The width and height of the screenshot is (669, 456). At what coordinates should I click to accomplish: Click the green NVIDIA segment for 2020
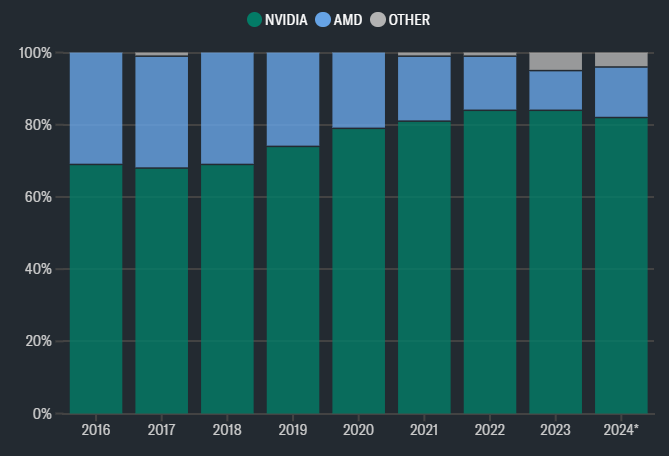(x=359, y=270)
